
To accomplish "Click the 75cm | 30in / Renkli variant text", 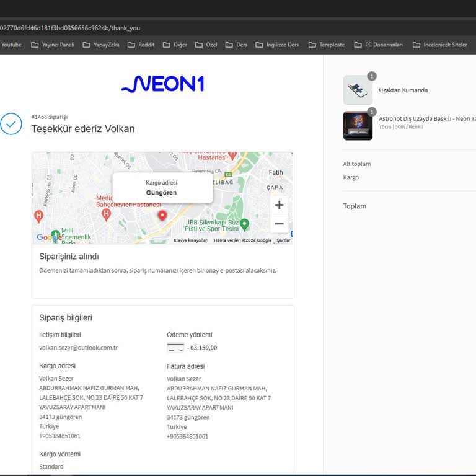I will tap(401, 126).
